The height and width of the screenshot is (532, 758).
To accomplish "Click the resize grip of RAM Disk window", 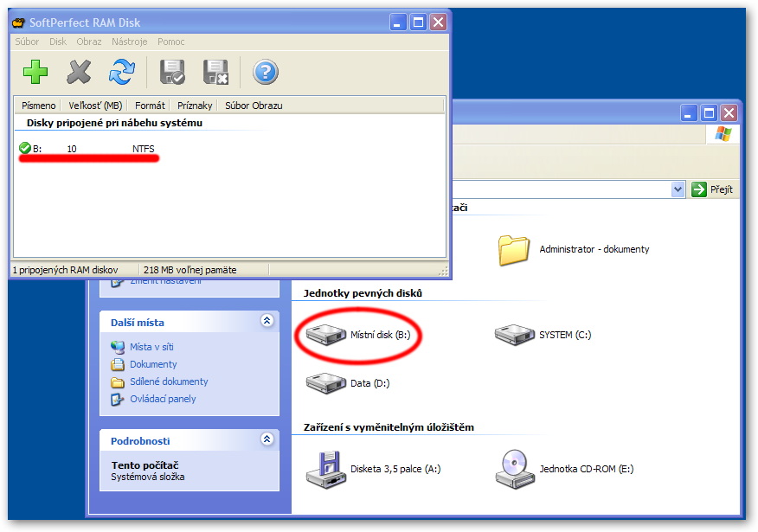I will [443, 272].
